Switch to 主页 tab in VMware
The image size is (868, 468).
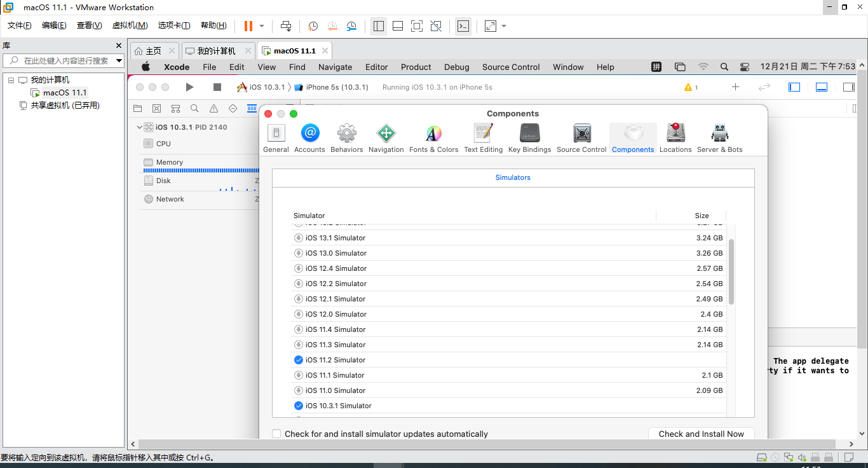[154, 51]
